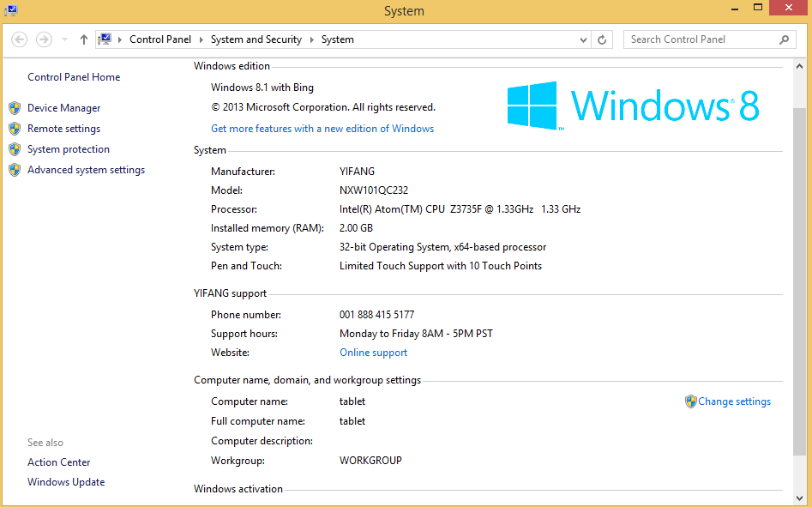Click shield icon beside Advanced system settings

pos(15,170)
